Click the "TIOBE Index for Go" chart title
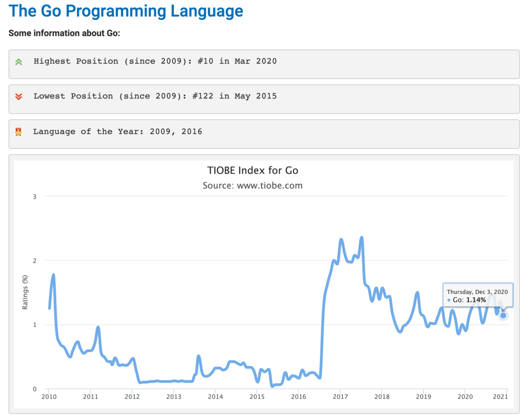This screenshot has width=529, height=420. coord(253,170)
